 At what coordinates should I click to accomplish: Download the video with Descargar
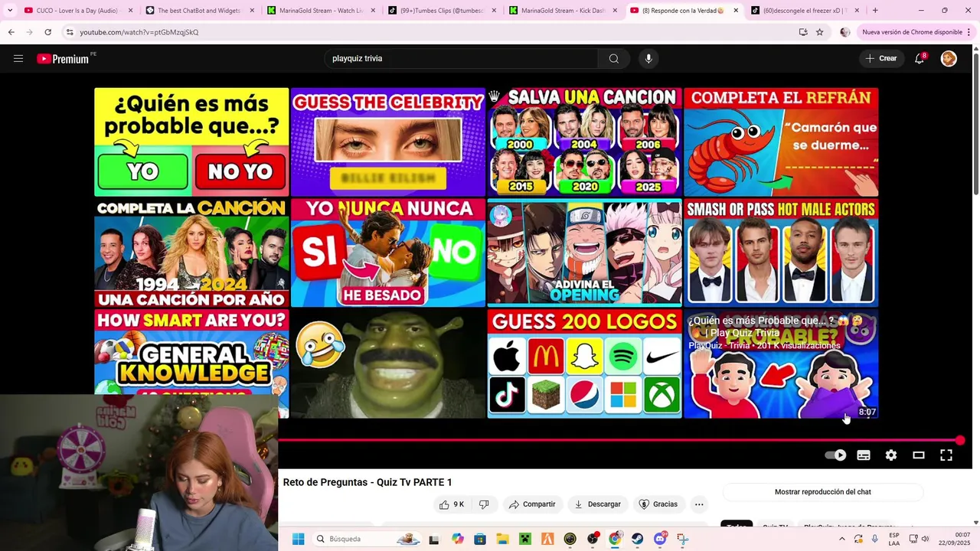pyautogui.click(x=598, y=504)
